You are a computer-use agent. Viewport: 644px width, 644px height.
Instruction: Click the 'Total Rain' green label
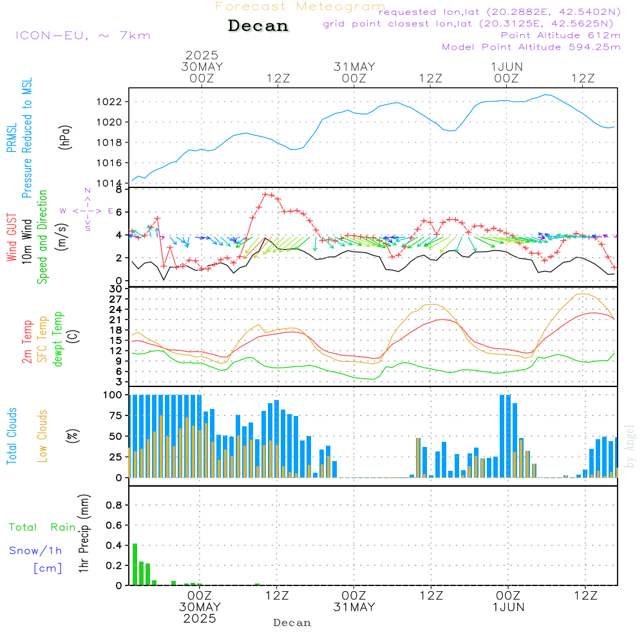tap(43, 527)
